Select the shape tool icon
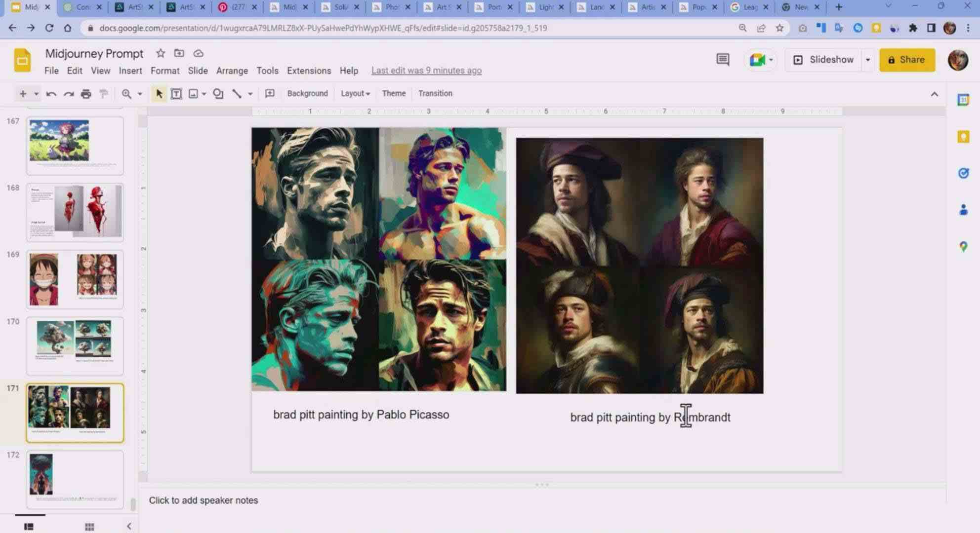980x533 pixels. point(219,93)
